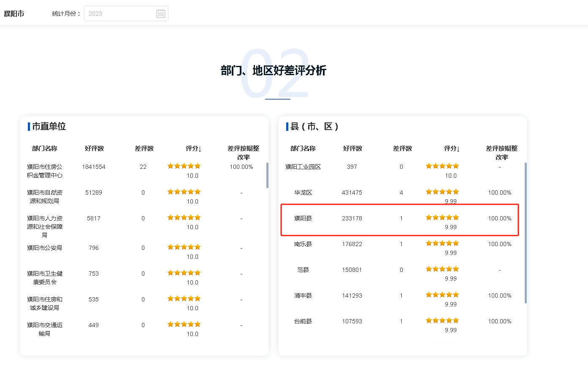Viewport: 588px width, 374px height.
Task: Select 濮阳县 region name
Action: (303, 218)
